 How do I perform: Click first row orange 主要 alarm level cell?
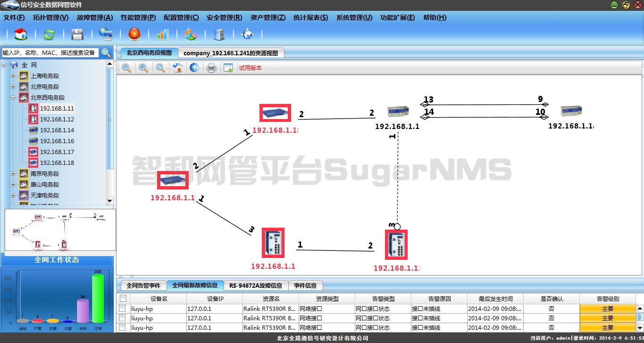608,309
